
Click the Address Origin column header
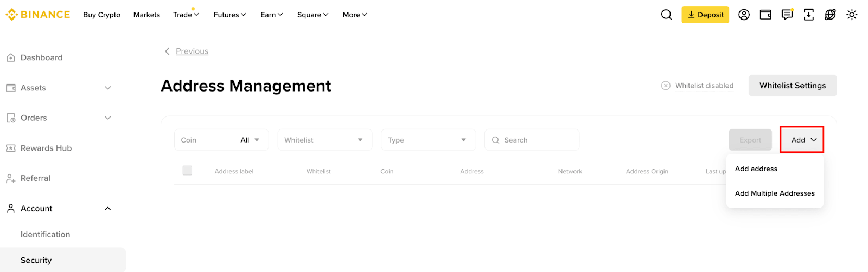647,171
